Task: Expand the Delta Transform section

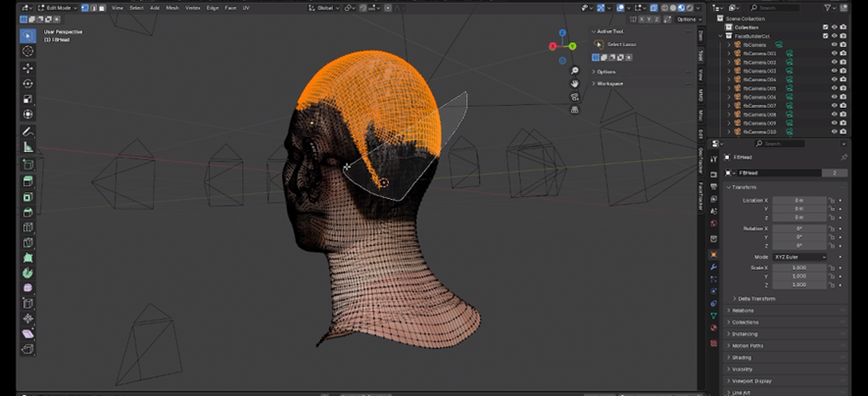Action: [x=754, y=299]
